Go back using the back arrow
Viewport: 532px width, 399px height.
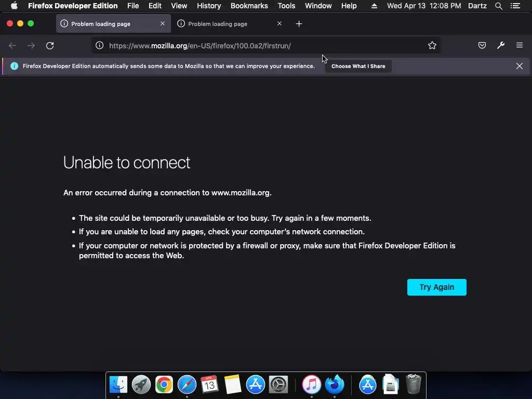pos(12,46)
